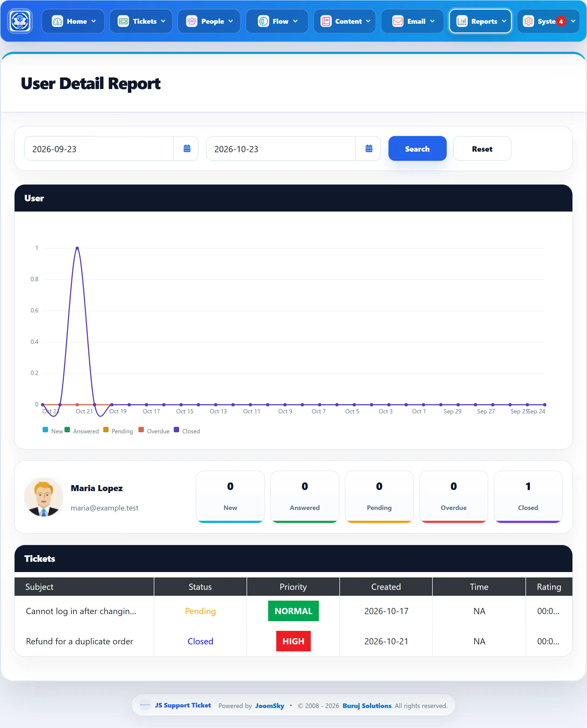Expand the Flow menu chevron
This screenshot has height=728, width=587.
295,21
